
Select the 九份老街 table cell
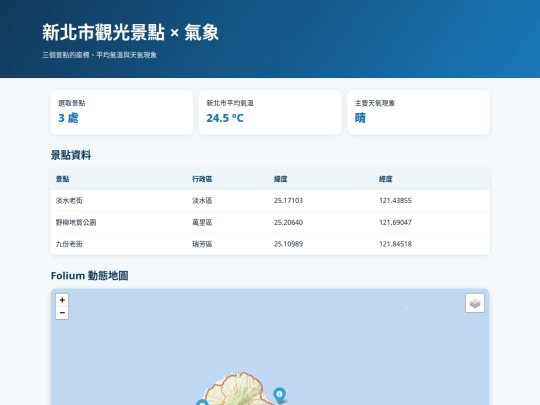[69, 244]
